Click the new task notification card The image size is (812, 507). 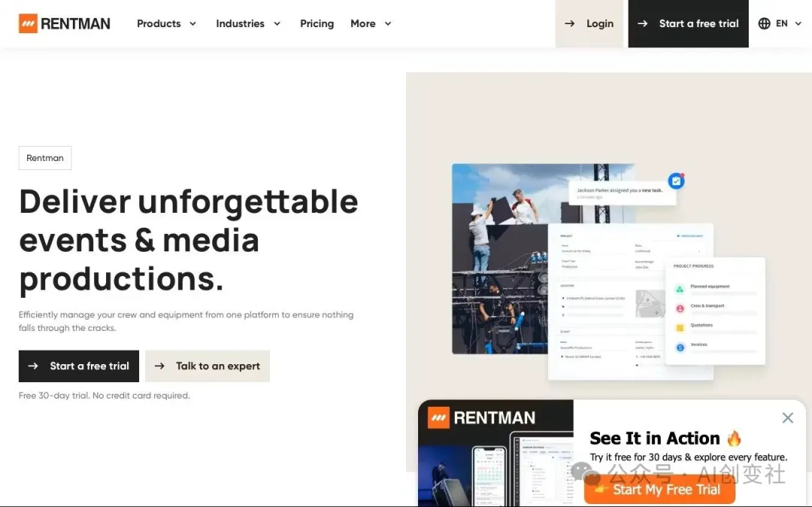coord(622,193)
